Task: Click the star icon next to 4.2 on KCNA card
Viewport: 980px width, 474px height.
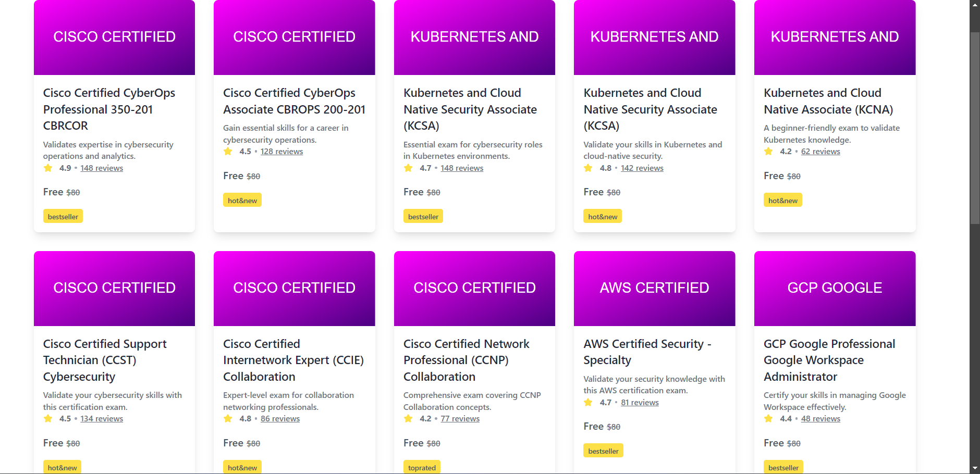Action: click(x=768, y=151)
